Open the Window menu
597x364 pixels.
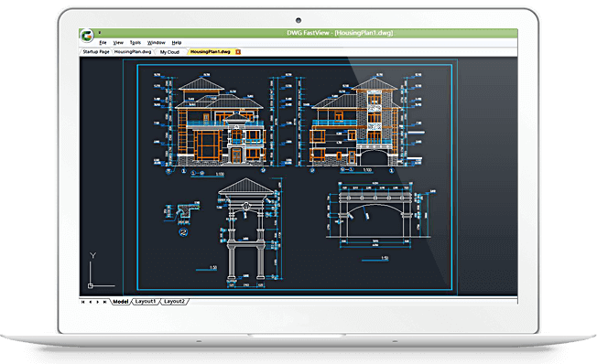coord(156,43)
